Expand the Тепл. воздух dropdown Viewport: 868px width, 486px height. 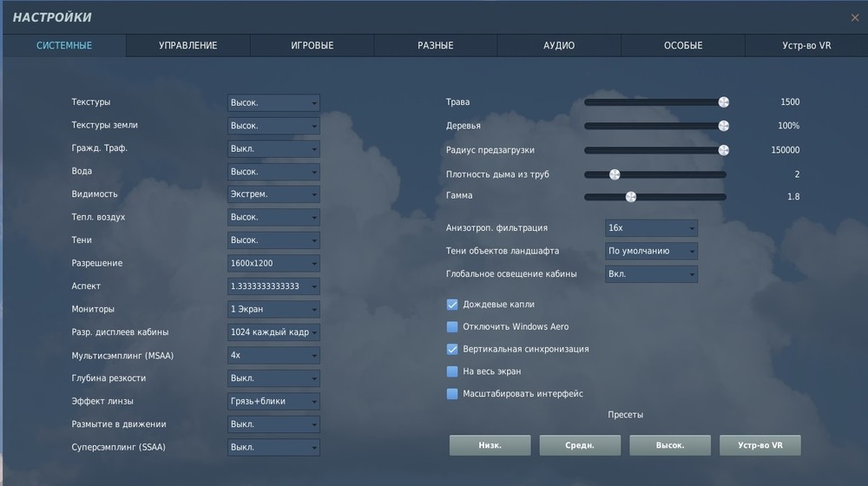[273, 217]
